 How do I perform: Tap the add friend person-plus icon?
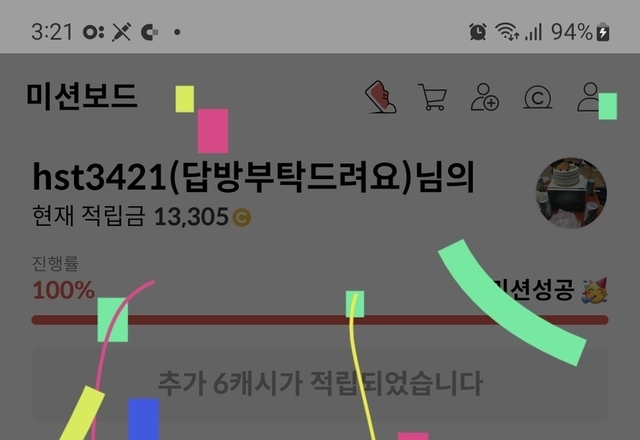tap(484, 97)
